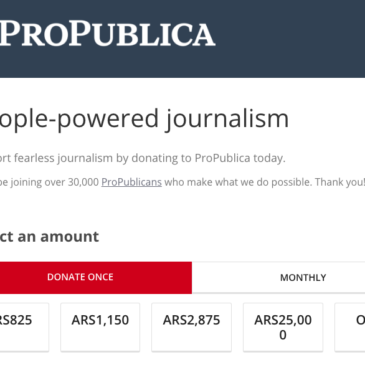Viewport: 365px width, 365px height.
Task: Click the word 'ProPublica' in the donation sentence
Action: click(x=222, y=158)
